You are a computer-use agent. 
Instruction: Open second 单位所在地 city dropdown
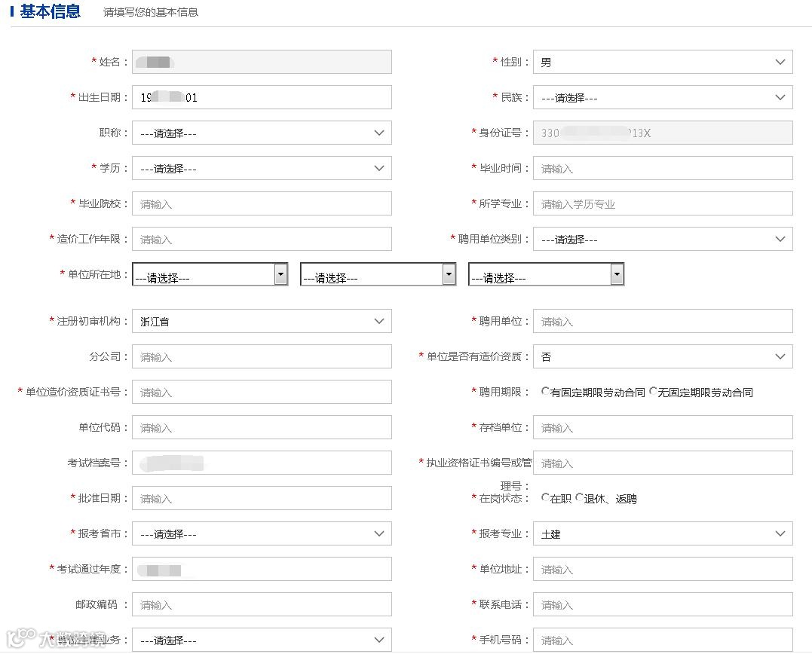click(x=378, y=274)
